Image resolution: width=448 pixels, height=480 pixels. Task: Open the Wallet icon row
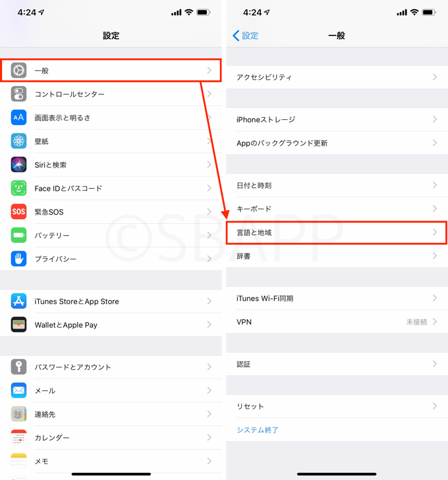tap(111, 325)
